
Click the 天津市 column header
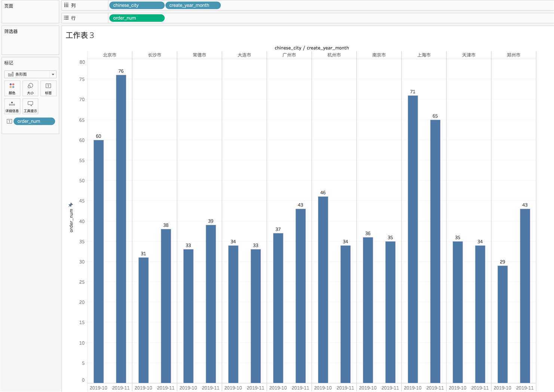469,55
